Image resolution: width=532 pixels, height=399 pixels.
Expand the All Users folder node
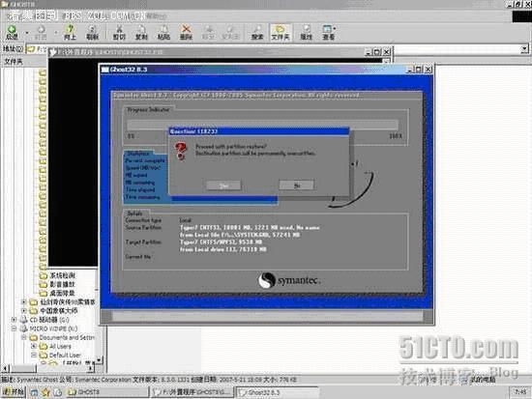pyautogui.click(x=33, y=346)
